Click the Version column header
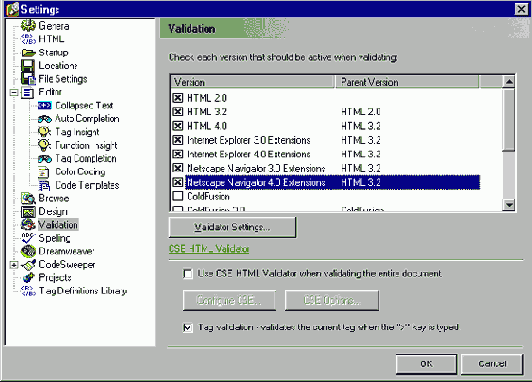Viewport: 532px width, 382px height. (253, 82)
